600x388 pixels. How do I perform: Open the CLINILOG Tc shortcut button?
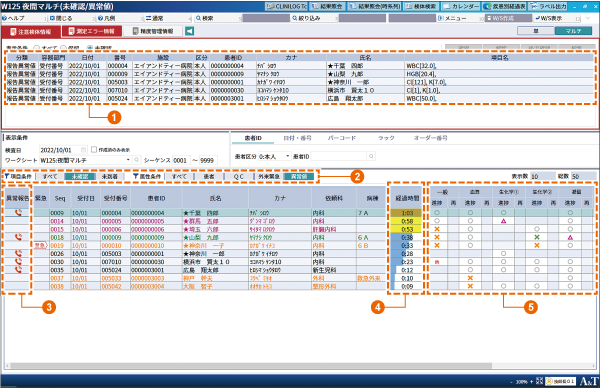point(286,7)
